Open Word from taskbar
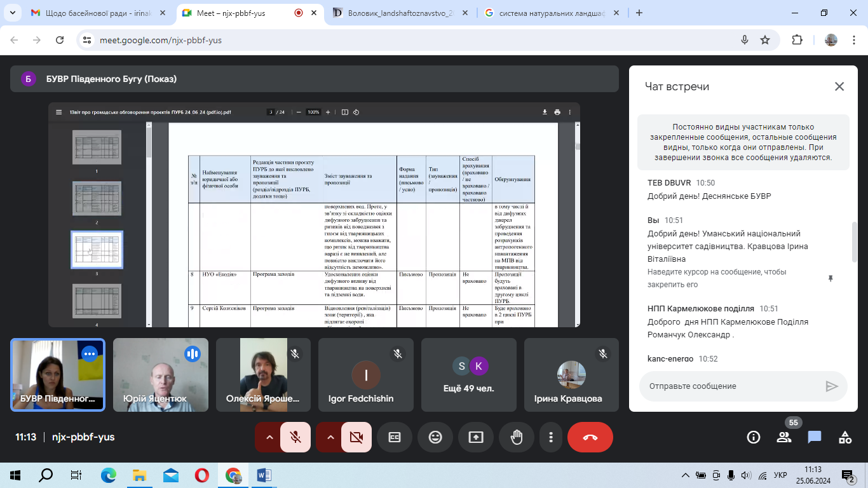The height and width of the screenshot is (488, 868). (x=264, y=475)
